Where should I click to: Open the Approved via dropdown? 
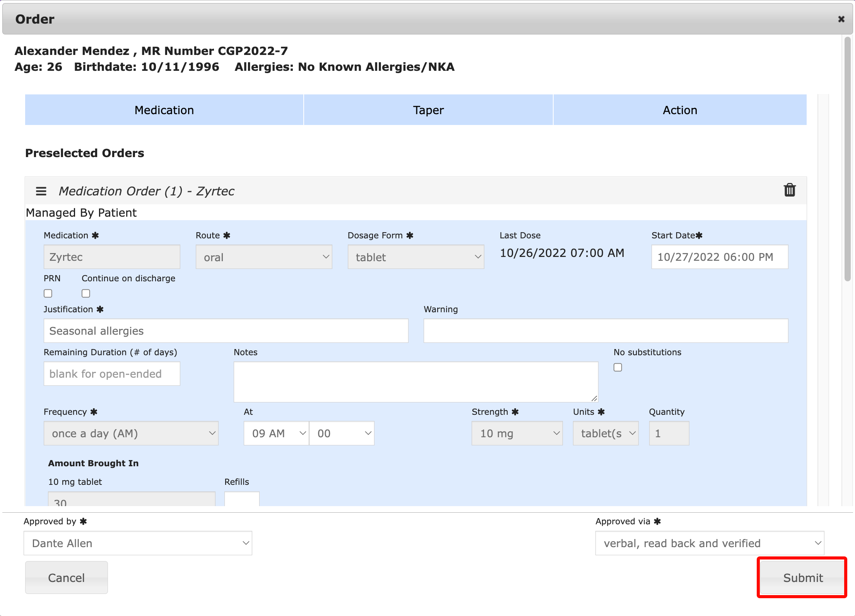(x=710, y=543)
